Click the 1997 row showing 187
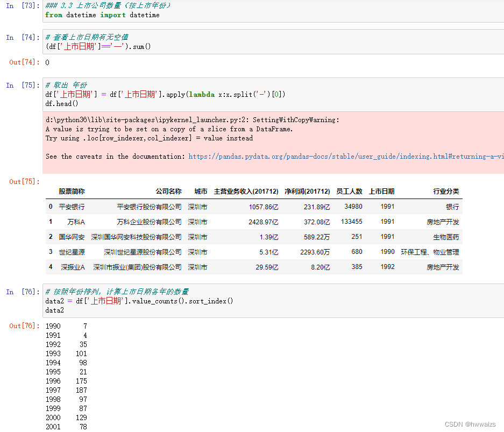 pyautogui.click(x=66, y=390)
